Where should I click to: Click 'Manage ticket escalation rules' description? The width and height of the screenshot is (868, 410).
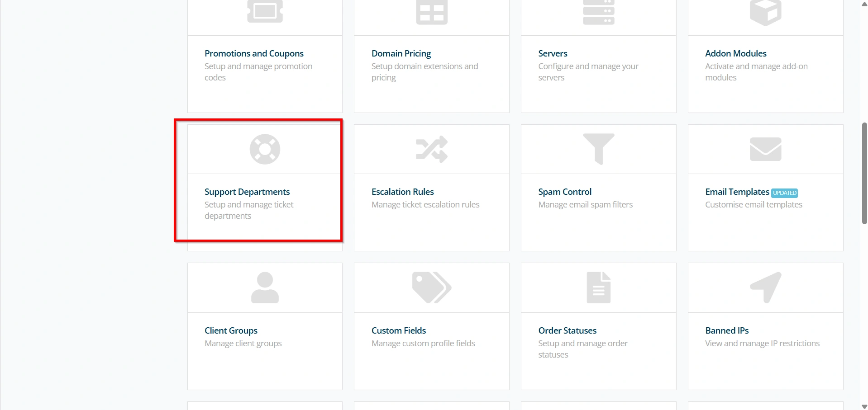click(x=425, y=205)
